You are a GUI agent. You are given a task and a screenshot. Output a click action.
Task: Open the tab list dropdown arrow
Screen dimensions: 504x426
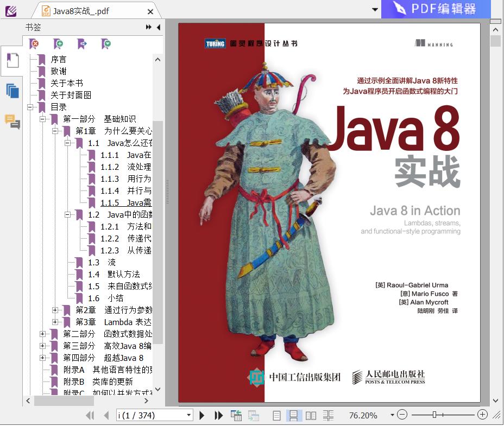tap(375, 10)
